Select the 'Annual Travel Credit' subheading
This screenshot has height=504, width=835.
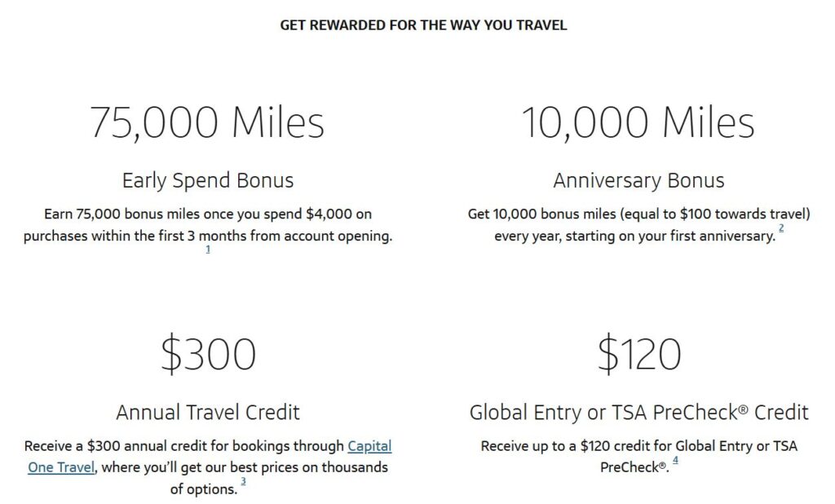pos(208,412)
